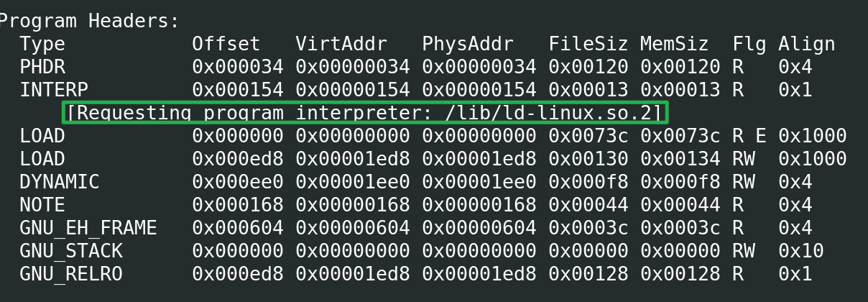This screenshot has height=302, width=868.
Task: Select the NOTE segment type
Action: tap(42, 205)
